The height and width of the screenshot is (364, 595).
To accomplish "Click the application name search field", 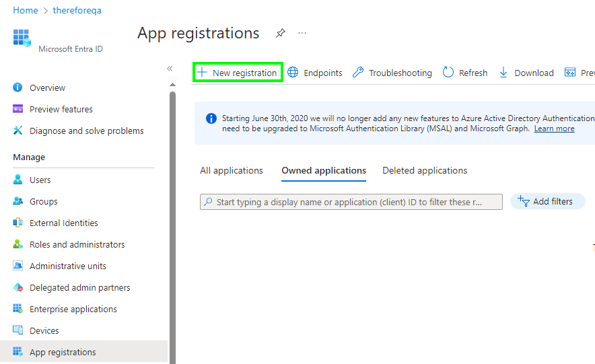I will [351, 202].
